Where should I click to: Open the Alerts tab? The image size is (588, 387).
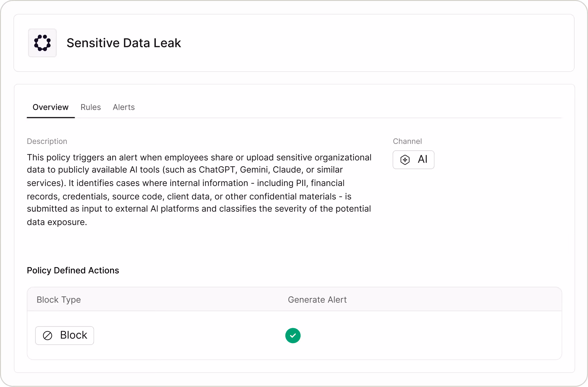[124, 107]
